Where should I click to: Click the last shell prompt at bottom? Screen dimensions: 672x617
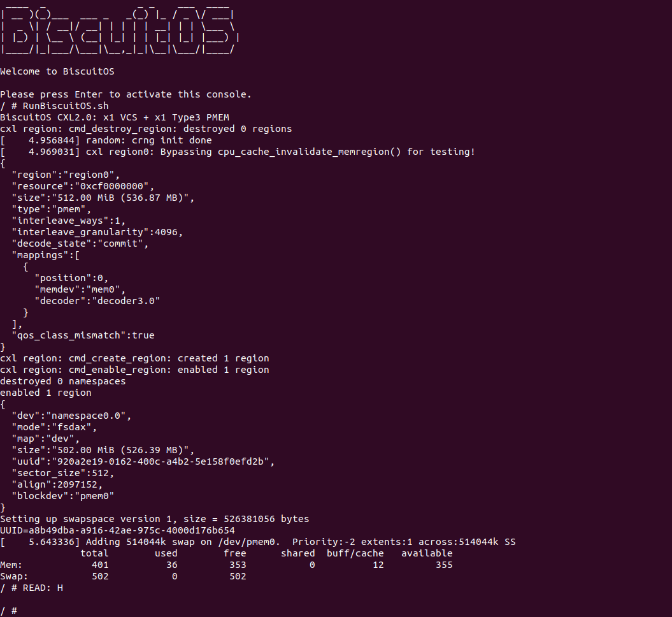tap(9, 611)
